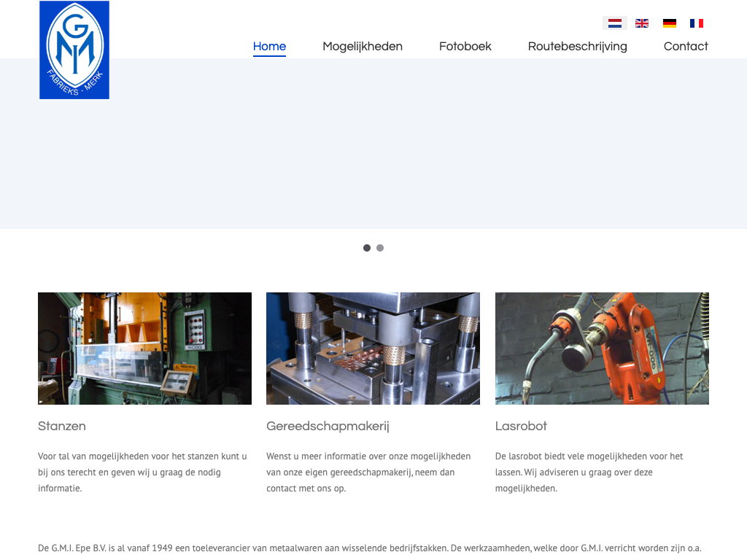Open the Mogelijkheden menu item

click(363, 46)
